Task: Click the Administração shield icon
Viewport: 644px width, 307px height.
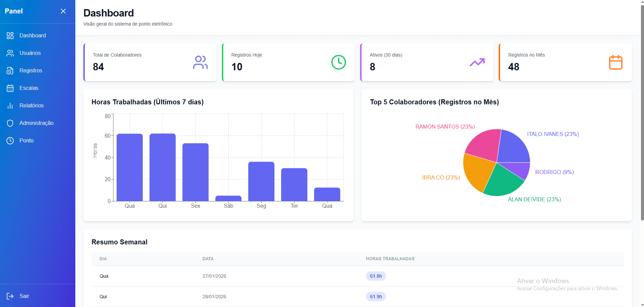Action: tap(10, 123)
